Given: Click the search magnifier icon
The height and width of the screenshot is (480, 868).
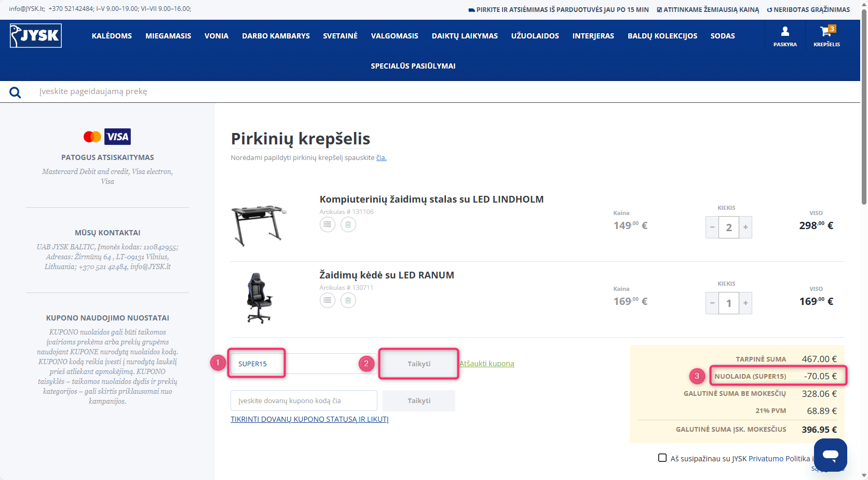Looking at the screenshot, I should coord(16,92).
